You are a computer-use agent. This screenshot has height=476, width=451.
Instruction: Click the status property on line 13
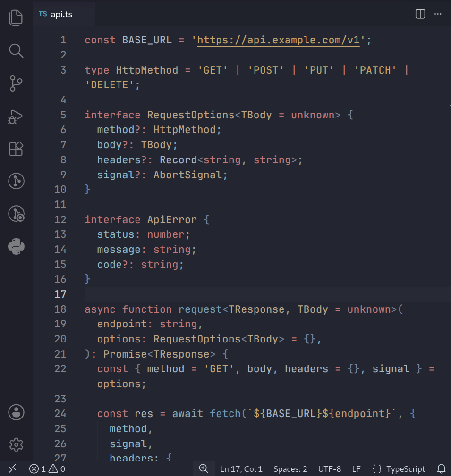click(x=116, y=234)
